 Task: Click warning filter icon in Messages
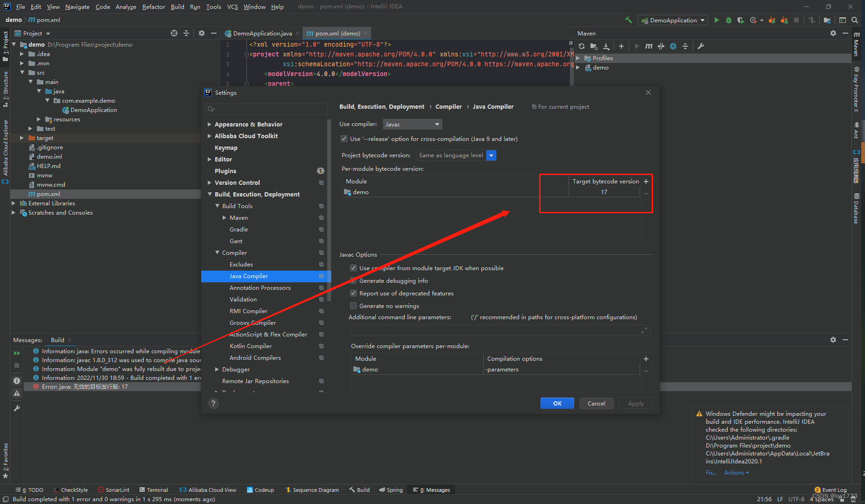pyautogui.click(x=17, y=393)
